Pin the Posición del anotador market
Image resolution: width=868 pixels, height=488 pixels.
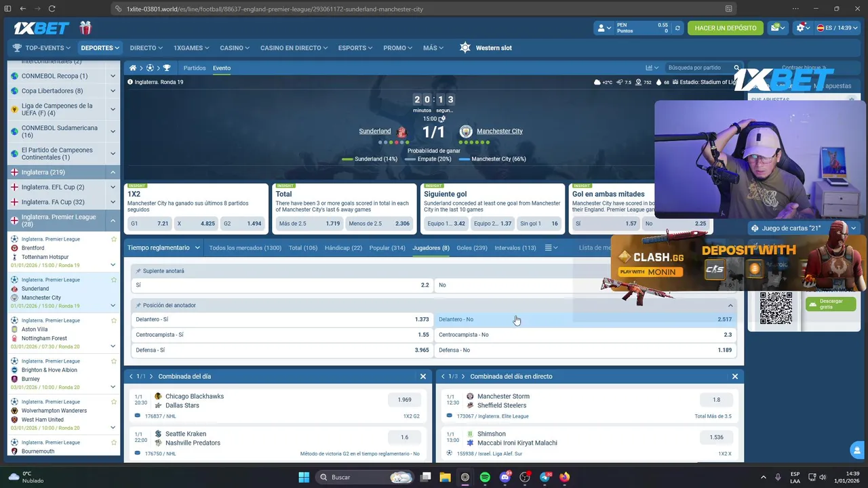coord(138,306)
